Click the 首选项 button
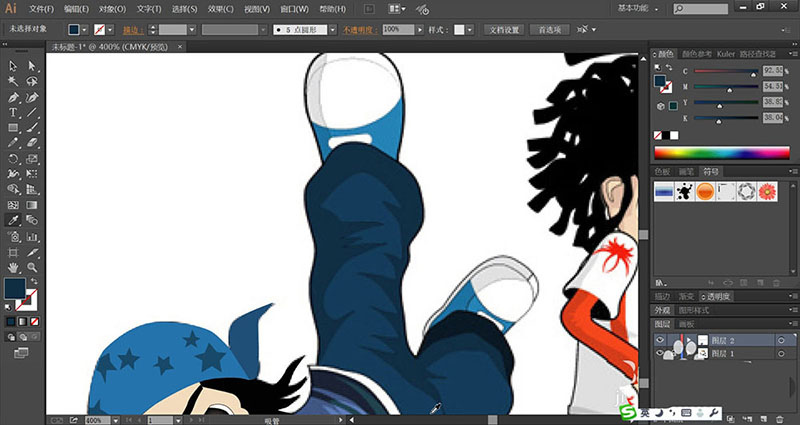 tap(549, 30)
